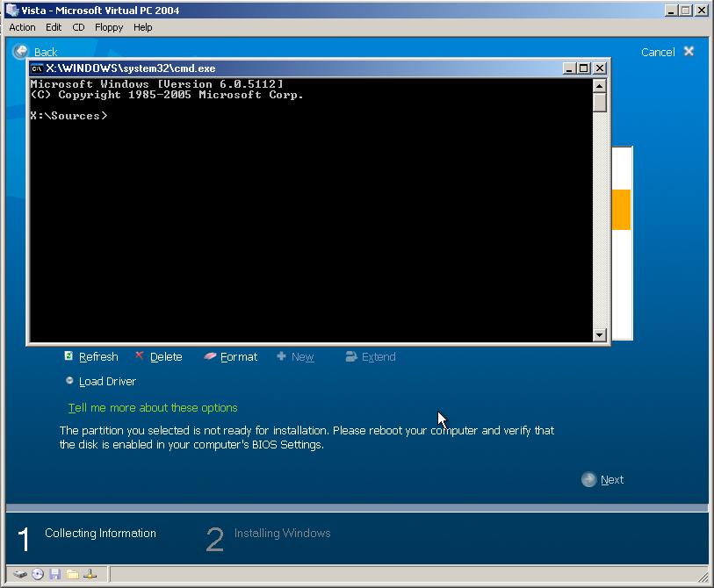Open Tell me more about these options
The image size is (714, 588).
(153, 408)
